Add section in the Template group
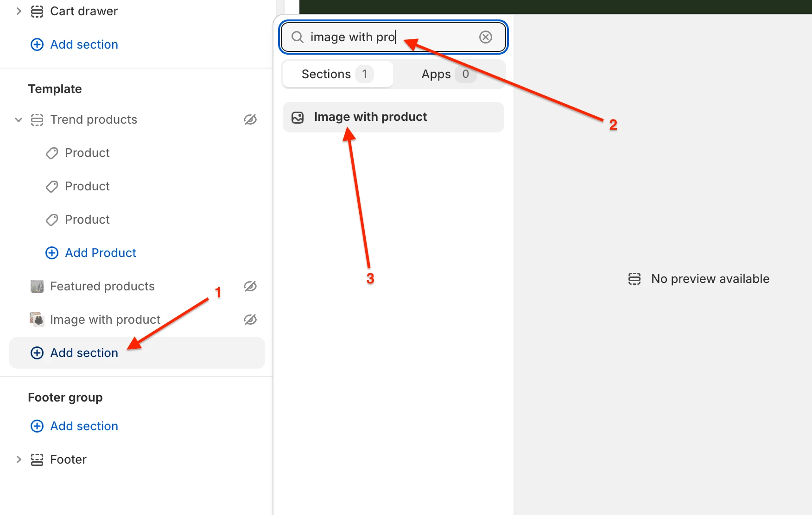Screen dimensions: 812x515 (137, 353)
